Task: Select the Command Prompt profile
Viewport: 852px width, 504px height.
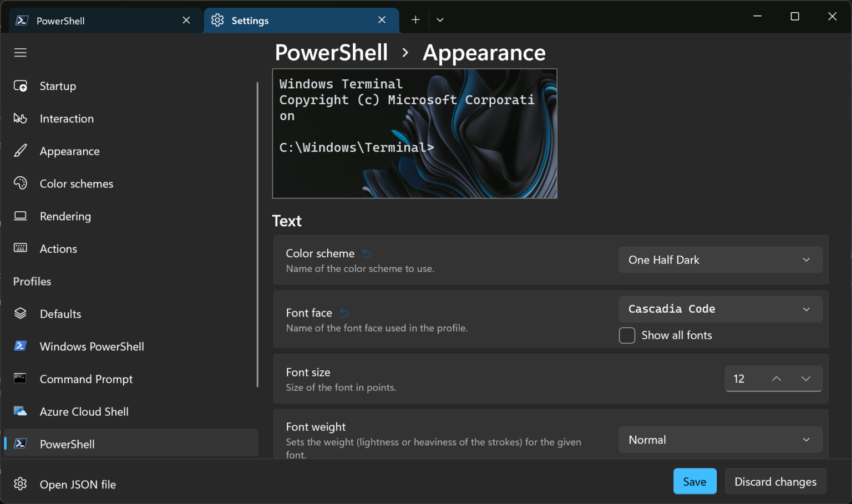Action: 86,379
